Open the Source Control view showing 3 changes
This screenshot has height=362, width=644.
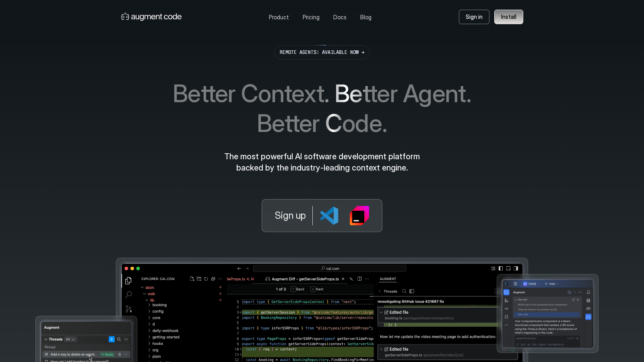pos(128,309)
